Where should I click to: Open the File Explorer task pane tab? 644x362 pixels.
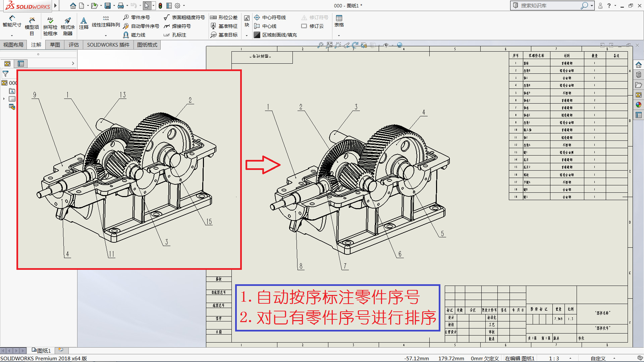[x=638, y=85]
